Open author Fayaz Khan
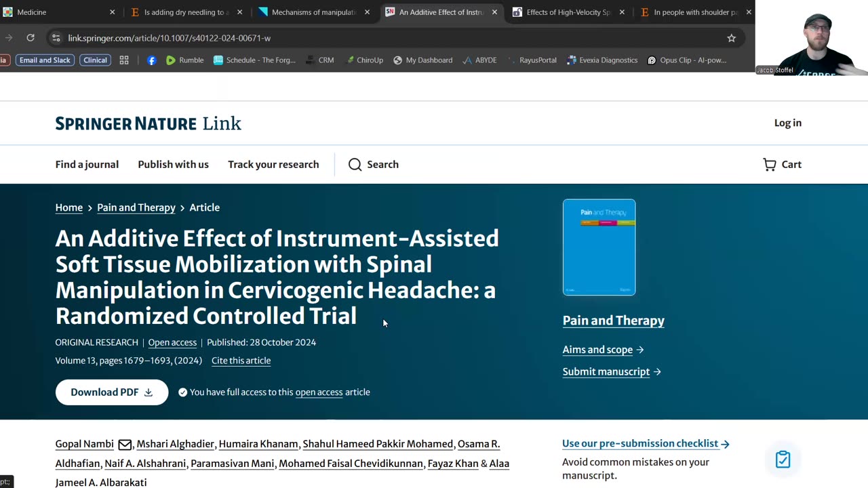The height and width of the screenshot is (488, 868). 453,464
